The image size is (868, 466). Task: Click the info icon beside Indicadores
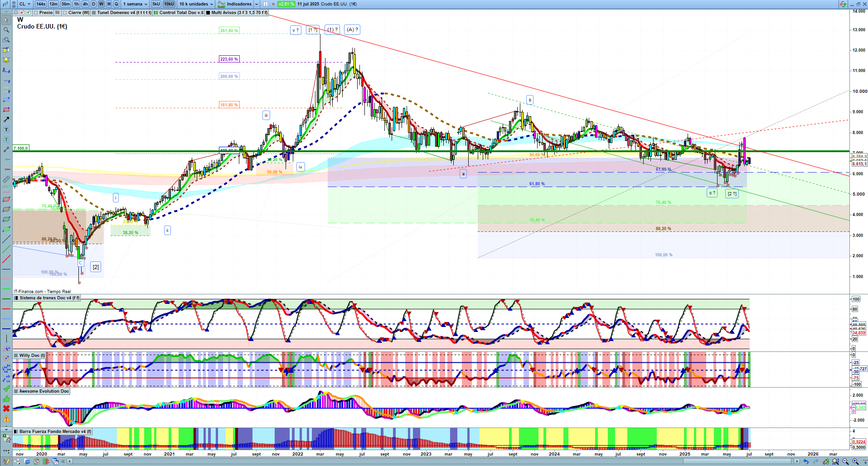(266, 4)
